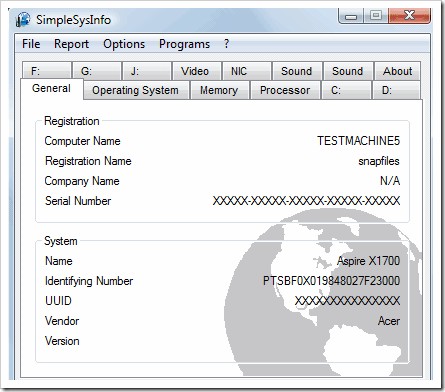
Task: Maximize the SimpleSysInfo window
Action: (376, 16)
